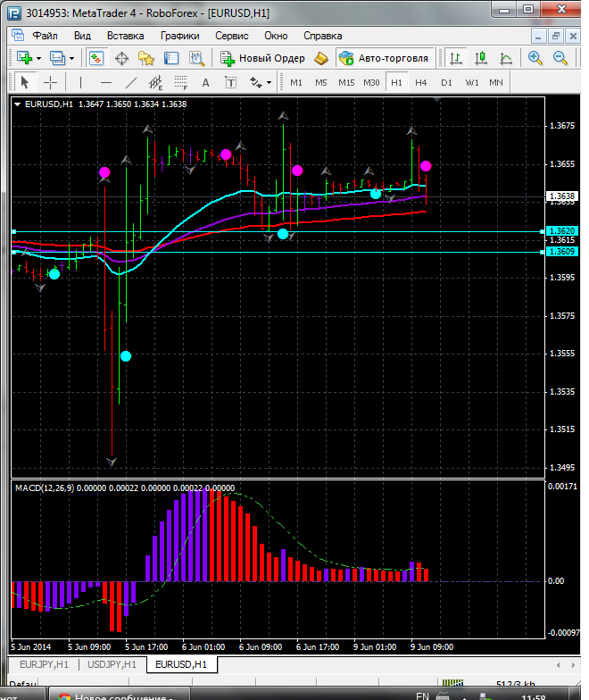The height and width of the screenshot is (700, 589).
Task: Expand the new chart dropdown arrow
Action: coord(39,58)
